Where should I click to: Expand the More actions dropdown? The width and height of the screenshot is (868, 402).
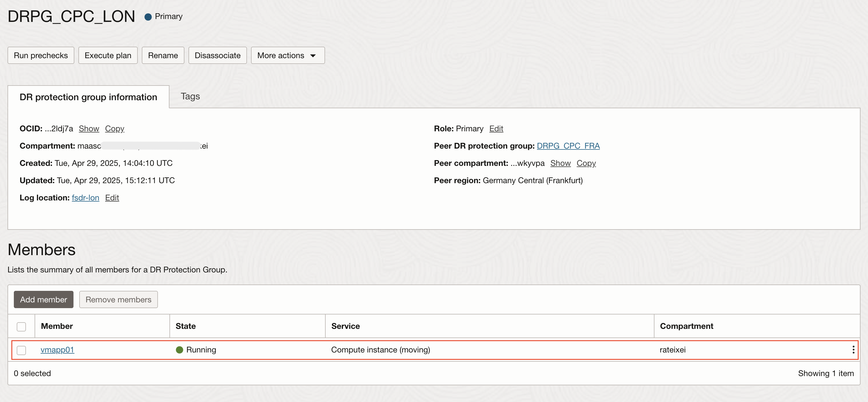tap(287, 56)
